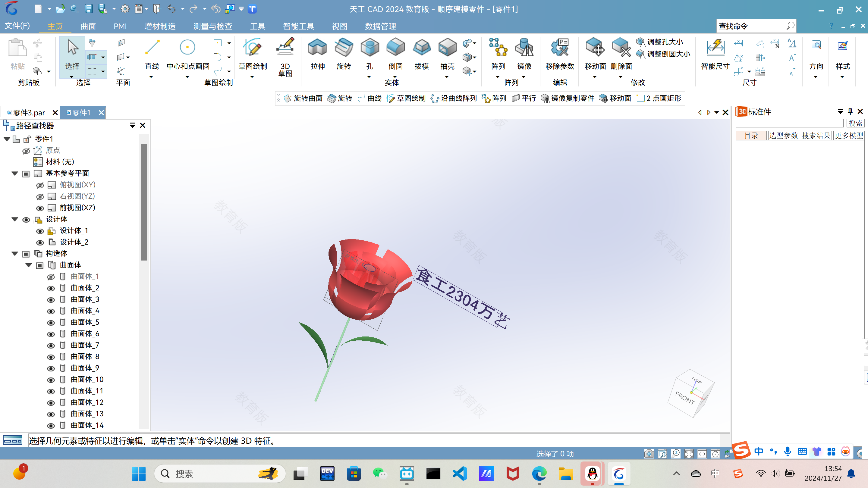Screen dimensions: 868x488
Task: Collapse the 曲面体 tree node
Action: click(29, 265)
